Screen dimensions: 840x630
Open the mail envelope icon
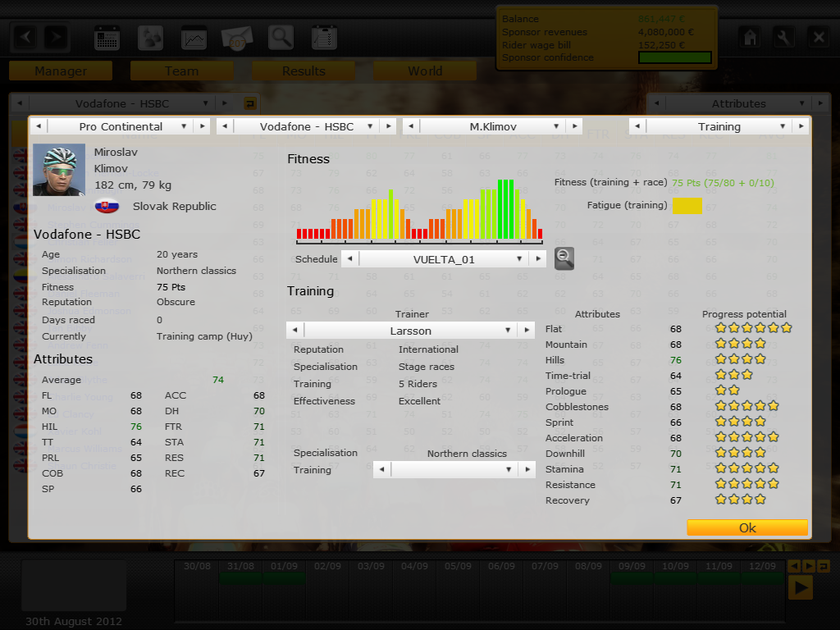pos(238,38)
